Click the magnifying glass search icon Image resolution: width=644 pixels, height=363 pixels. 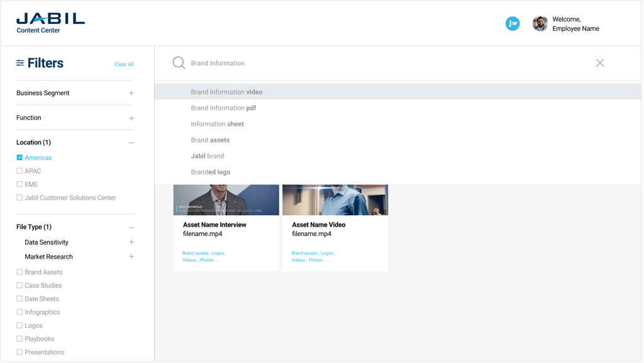point(179,63)
